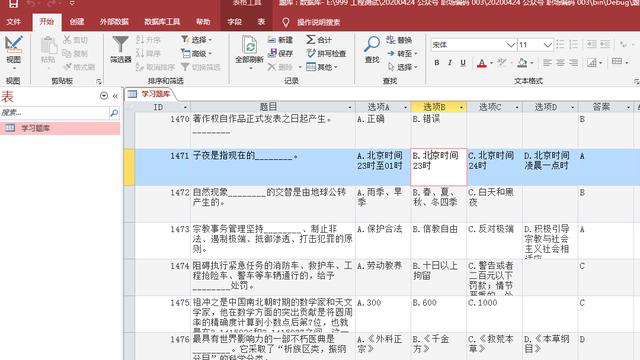Click the numbered list icon

click(573, 44)
